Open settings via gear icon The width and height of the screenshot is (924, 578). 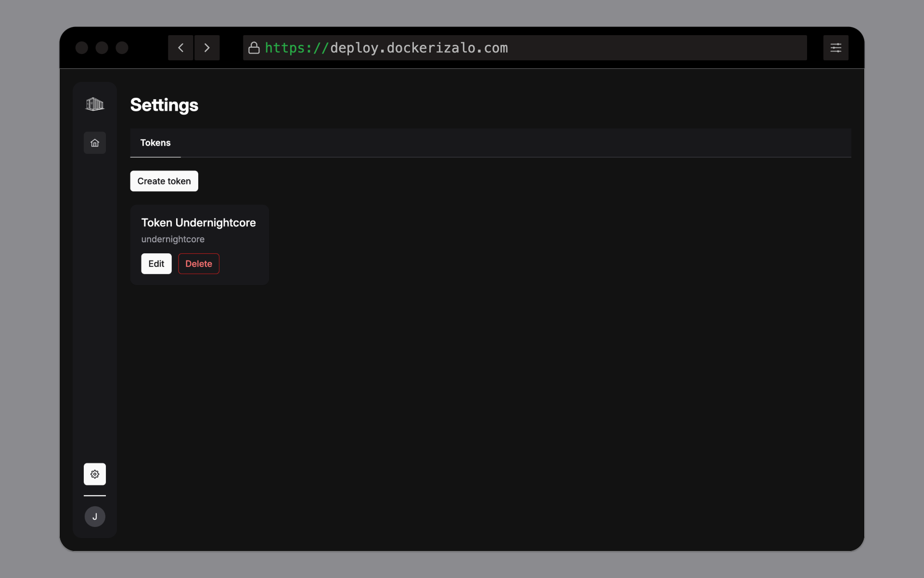[x=95, y=474]
